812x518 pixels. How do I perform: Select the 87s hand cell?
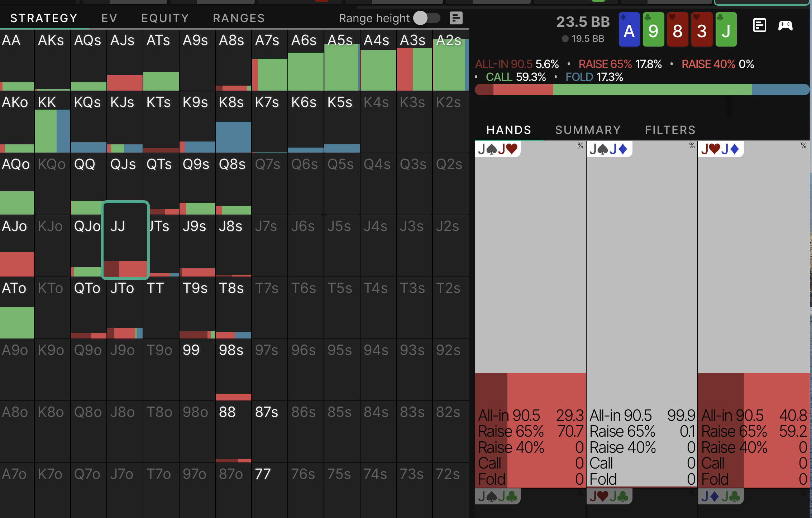(x=269, y=432)
